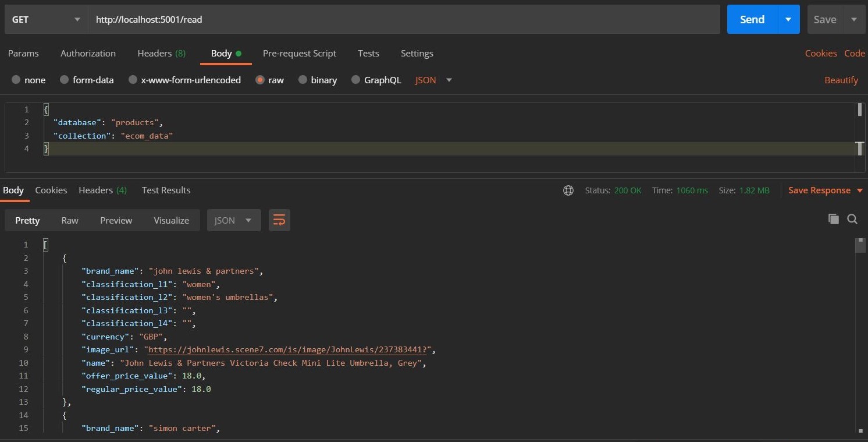The image size is (868, 442).
Task: Click the Time 1060 ms text
Action: click(680, 190)
